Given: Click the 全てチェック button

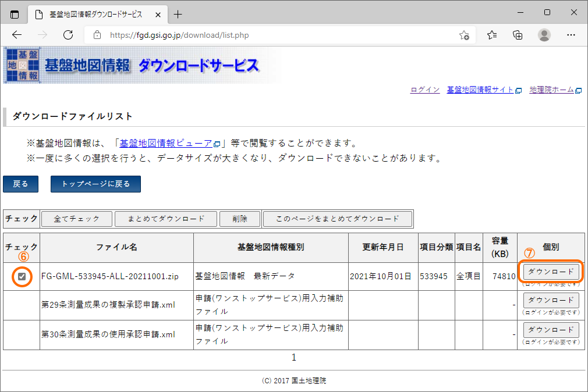Looking at the screenshot, I should pos(76,219).
